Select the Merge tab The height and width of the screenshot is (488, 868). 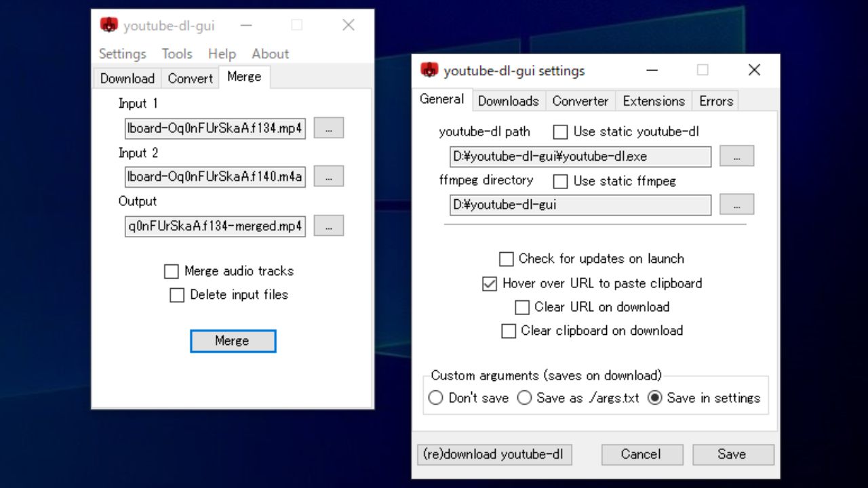click(244, 77)
